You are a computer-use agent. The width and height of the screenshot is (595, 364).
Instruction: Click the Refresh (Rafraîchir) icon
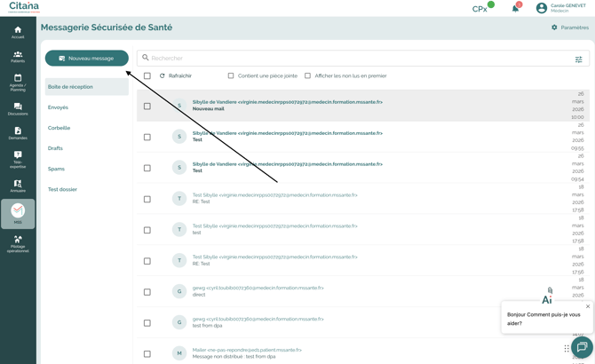[x=162, y=76]
